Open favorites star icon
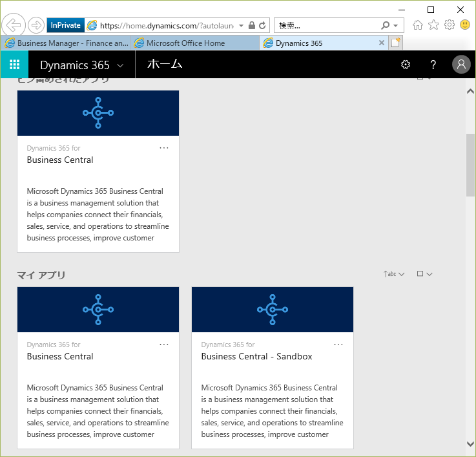This screenshot has width=476, height=457. (x=433, y=25)
